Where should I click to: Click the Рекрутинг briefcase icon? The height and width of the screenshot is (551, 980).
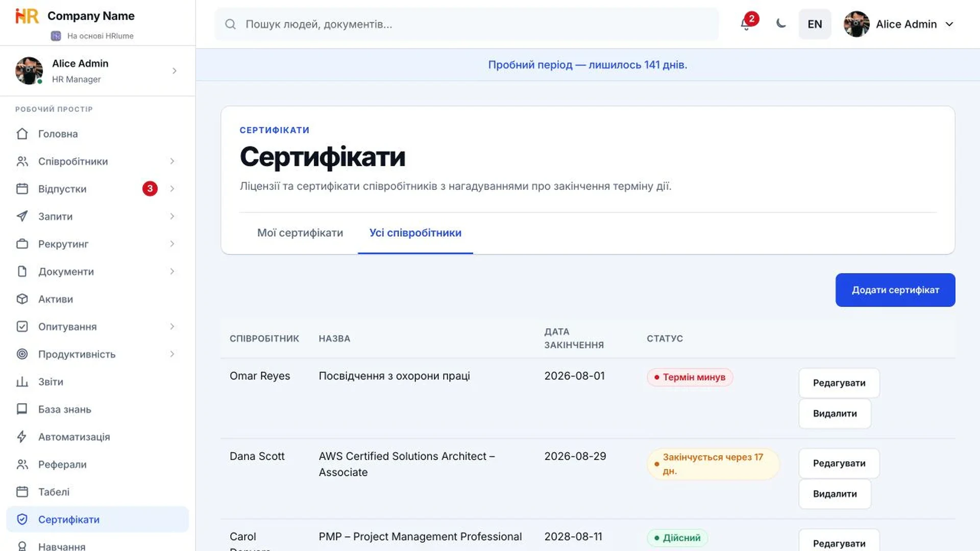22,244
